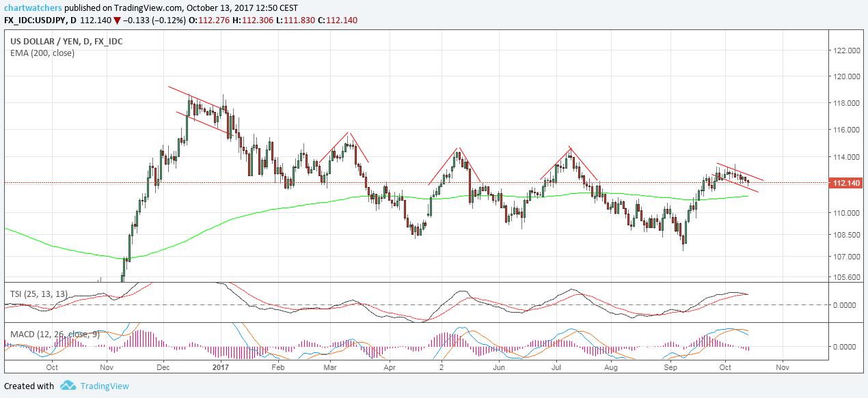
Task: Select the MACD (12, 26, close, 9) label
Action: pos(55,335)
